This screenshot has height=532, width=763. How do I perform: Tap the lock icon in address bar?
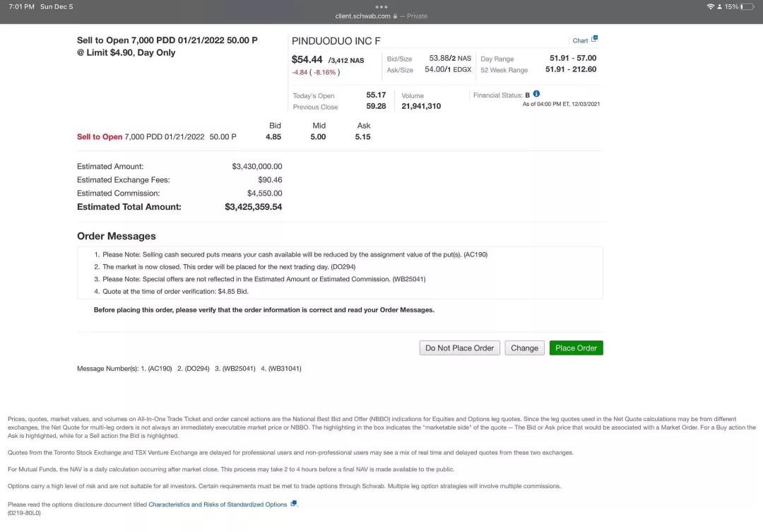tap(395, 16)
